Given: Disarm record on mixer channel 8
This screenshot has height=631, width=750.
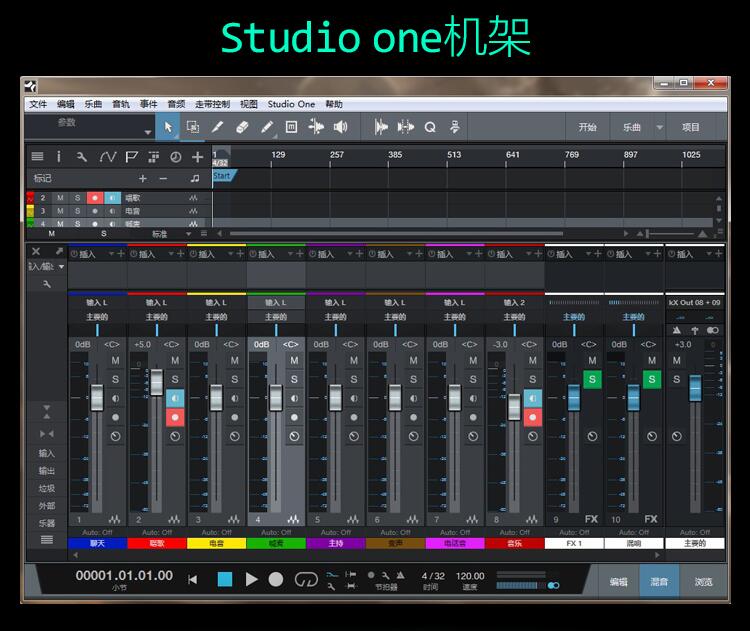Looking at the screenshot, I should 533,417.
